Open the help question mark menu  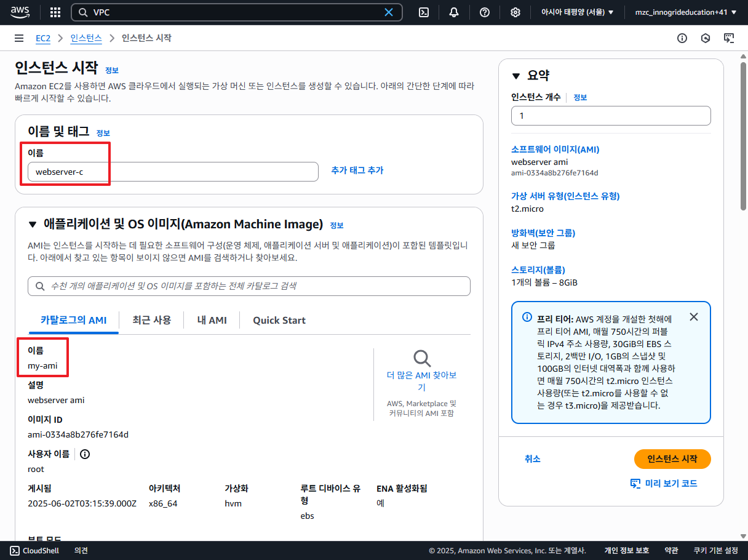[485, 12]
